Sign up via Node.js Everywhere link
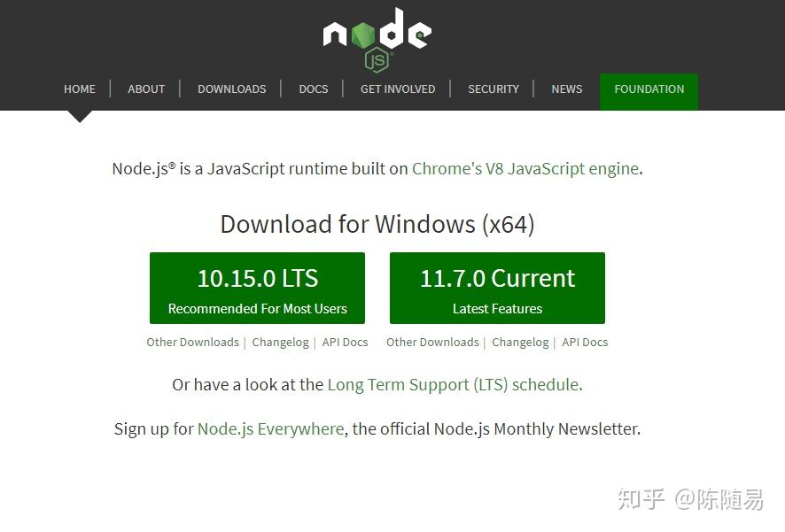 click(271, 429)
